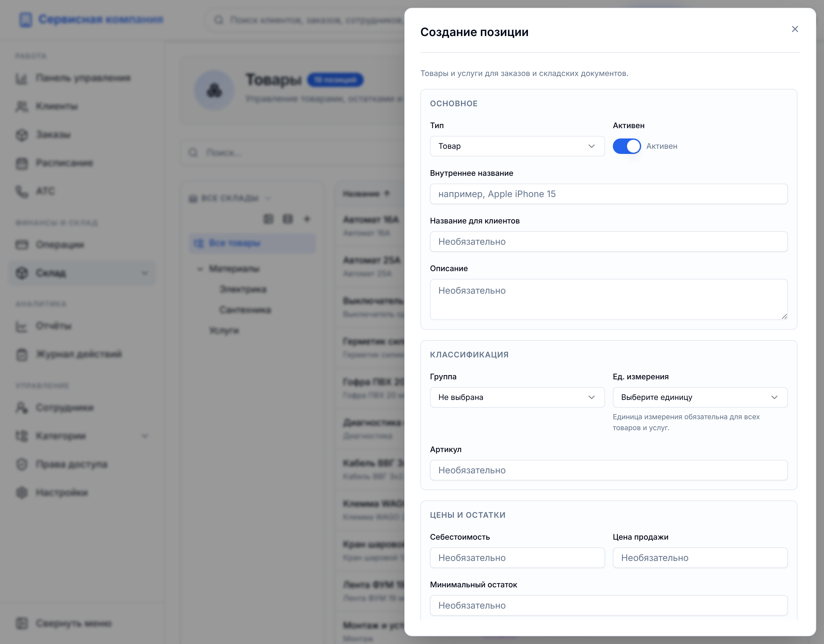This screenshot has height=644, width=824.
Task: Click the Журнал действий clipboard icon
Action: [x=22, y=355]
